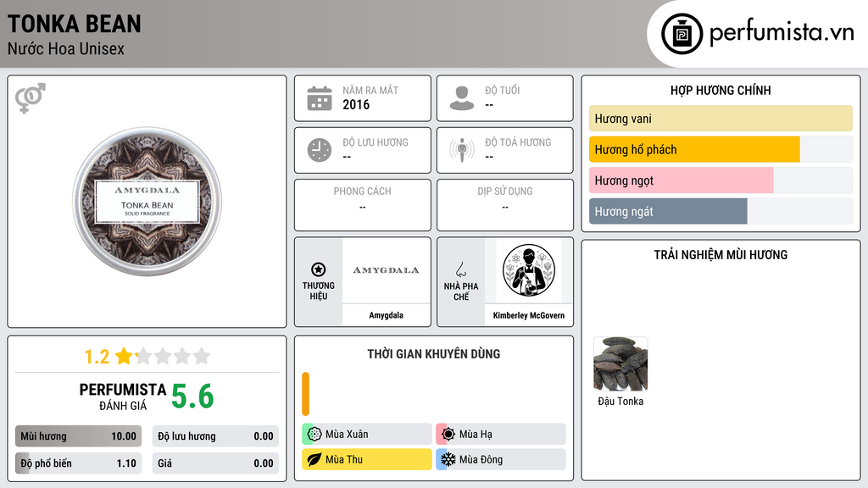Click the Độ phổ biến 1.10 score bar
Viewport: 868px width, 488px height.
pos(78,463)
